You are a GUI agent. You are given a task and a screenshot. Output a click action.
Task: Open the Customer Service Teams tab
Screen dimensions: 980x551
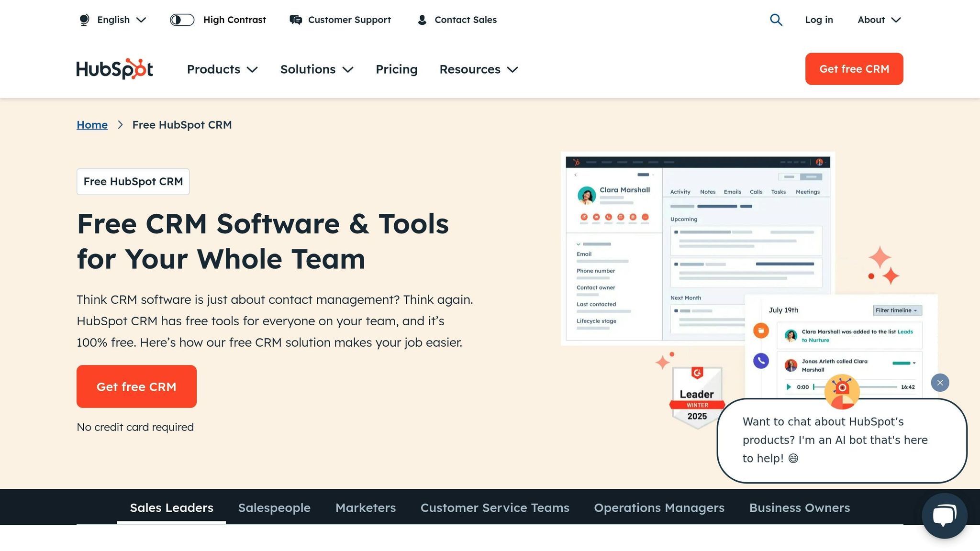point(495,507)
